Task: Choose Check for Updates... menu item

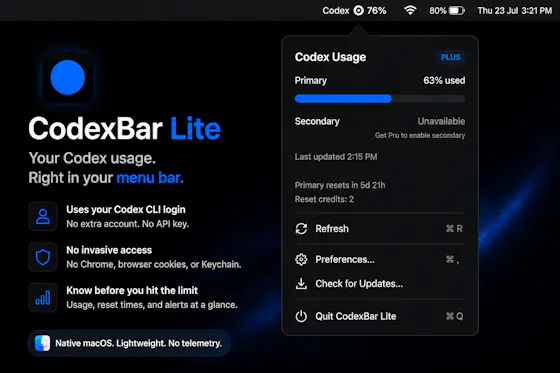Action: pos(380,284)
